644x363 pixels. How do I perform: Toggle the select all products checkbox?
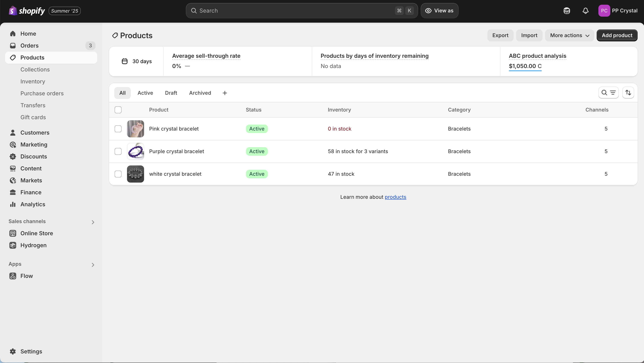(x=118, y=110)
